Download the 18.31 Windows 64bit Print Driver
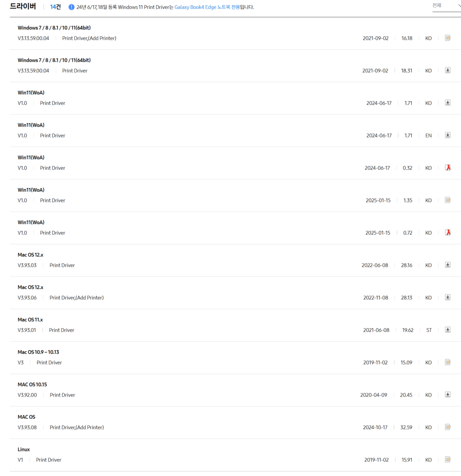 click(x=448, y=70)
